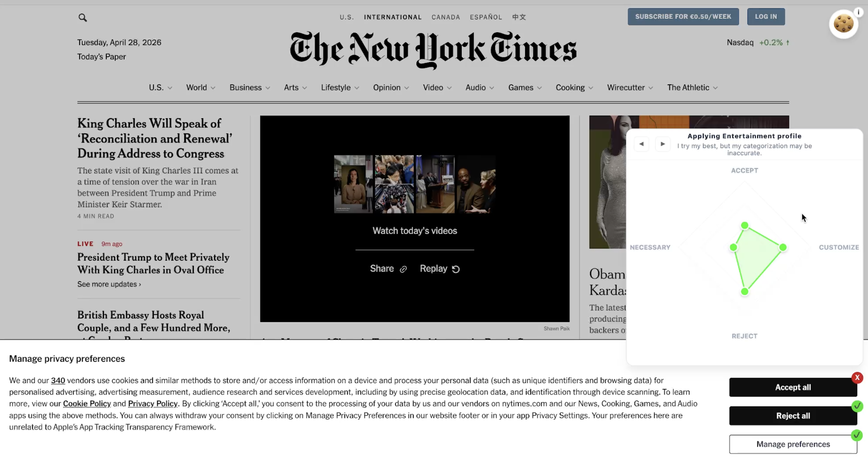This screenshot has height=461, width=868.
Task: Click the Share link icon in video
Action: [x=403, y=269]
